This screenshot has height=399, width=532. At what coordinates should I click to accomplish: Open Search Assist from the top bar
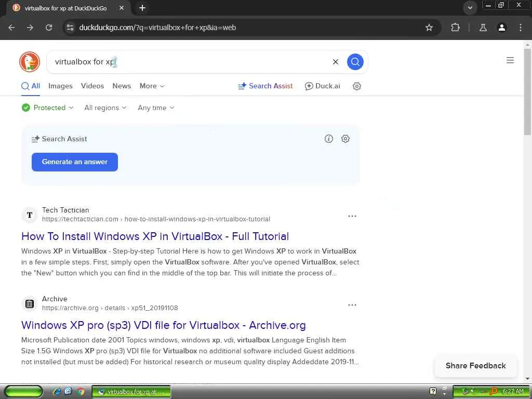coord(265,86)
